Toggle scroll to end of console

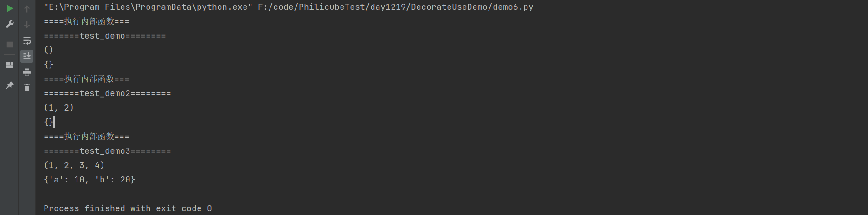[27, 56]
